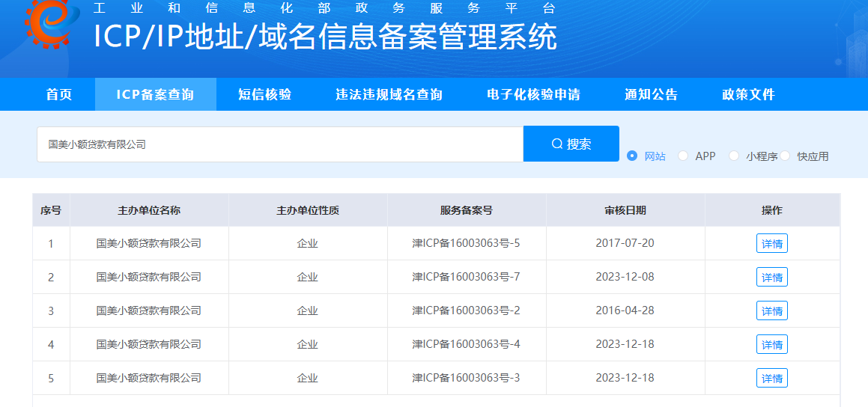The width and height of the screenshot is (868, 407).
Task: Click company name in row 3
Action: 149,310
